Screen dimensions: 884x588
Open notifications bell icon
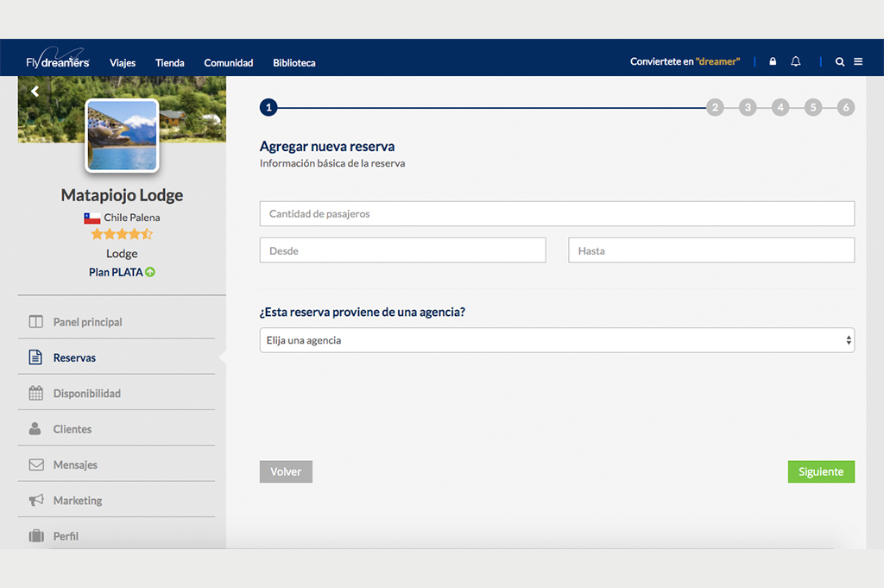coord(796,62)
